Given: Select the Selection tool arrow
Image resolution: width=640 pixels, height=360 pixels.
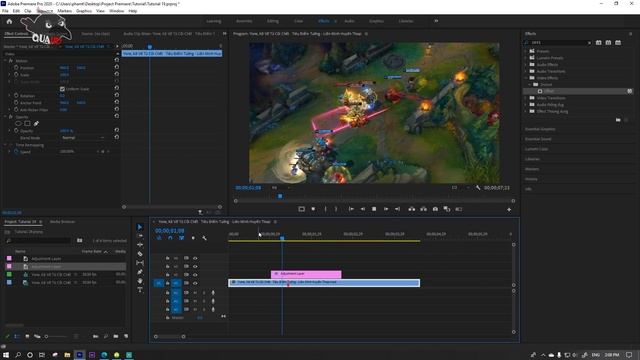Looking at the screenshot, I should (140, 227).
